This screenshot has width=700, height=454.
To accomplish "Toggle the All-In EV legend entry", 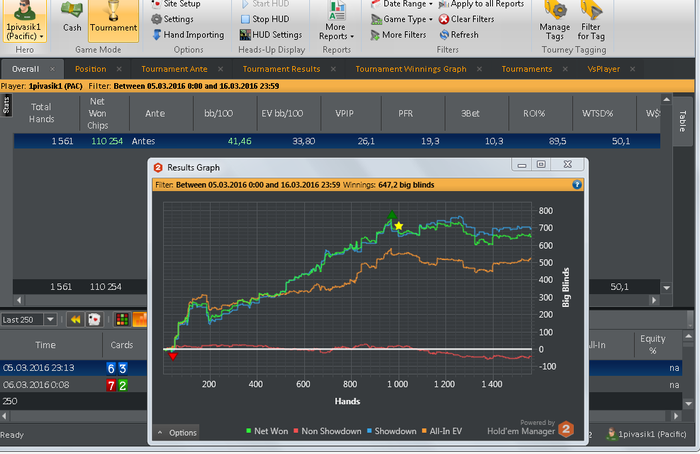I will click(x=442, y=431).
